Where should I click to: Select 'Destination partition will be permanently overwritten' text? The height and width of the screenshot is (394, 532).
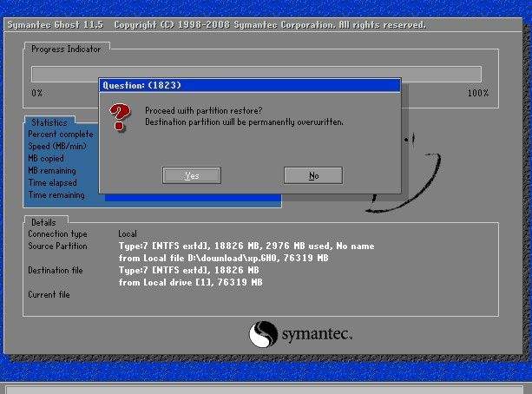[244, 121]
